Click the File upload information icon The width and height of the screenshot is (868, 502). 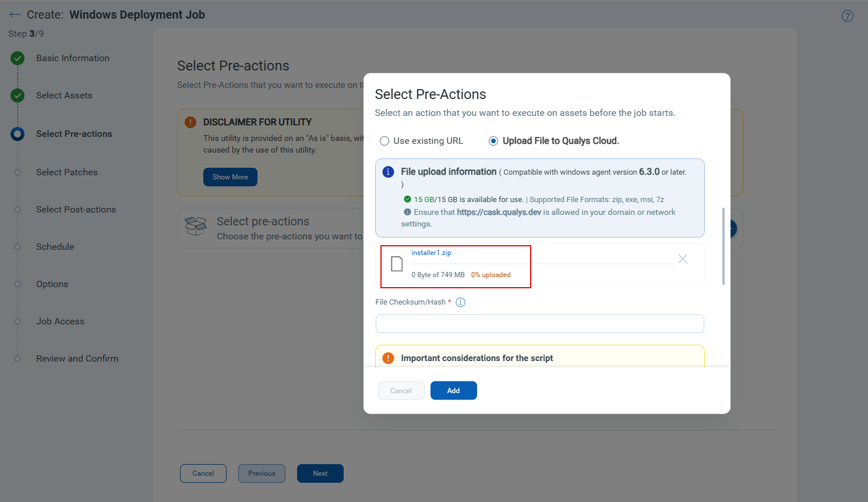coord(388,172)
